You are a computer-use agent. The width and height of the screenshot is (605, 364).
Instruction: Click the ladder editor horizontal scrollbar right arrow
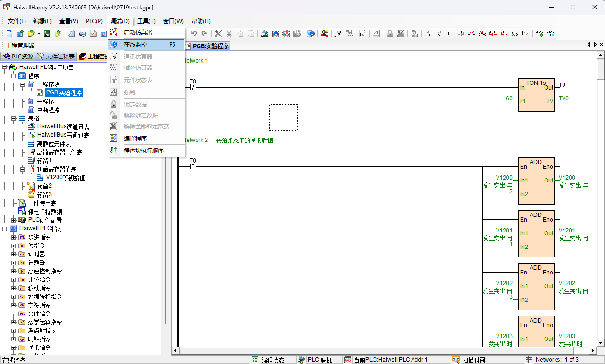594,350
